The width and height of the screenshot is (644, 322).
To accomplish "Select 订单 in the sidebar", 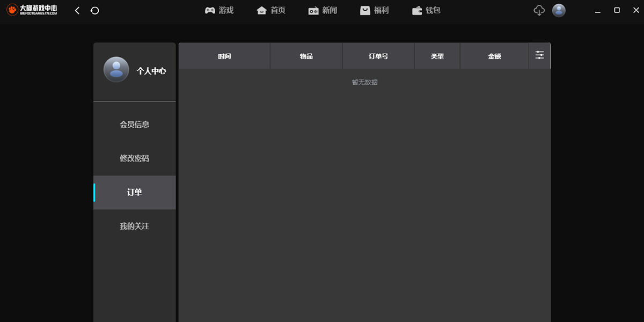I will (134, 192).
